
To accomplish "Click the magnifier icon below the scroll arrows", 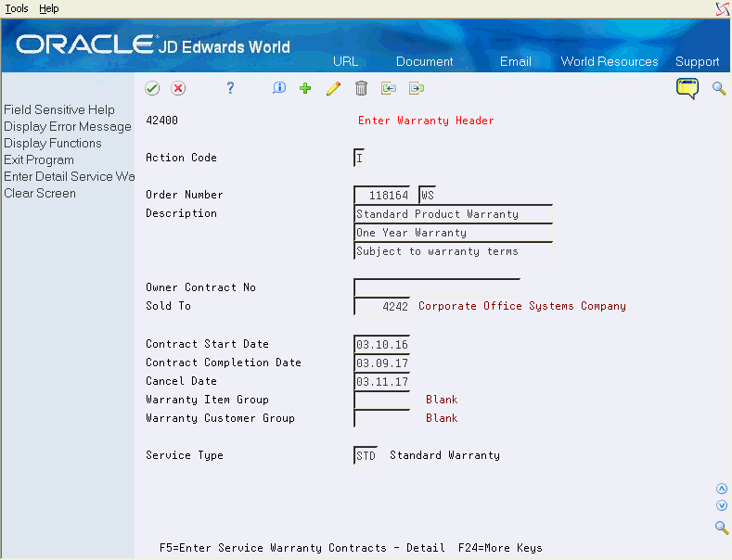I will (x=722, y=528).
